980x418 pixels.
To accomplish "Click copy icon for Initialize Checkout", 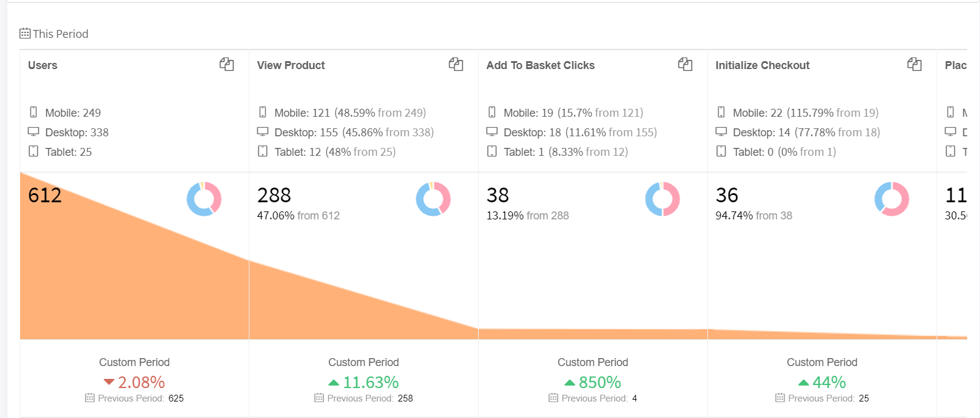I will [915, 64].
